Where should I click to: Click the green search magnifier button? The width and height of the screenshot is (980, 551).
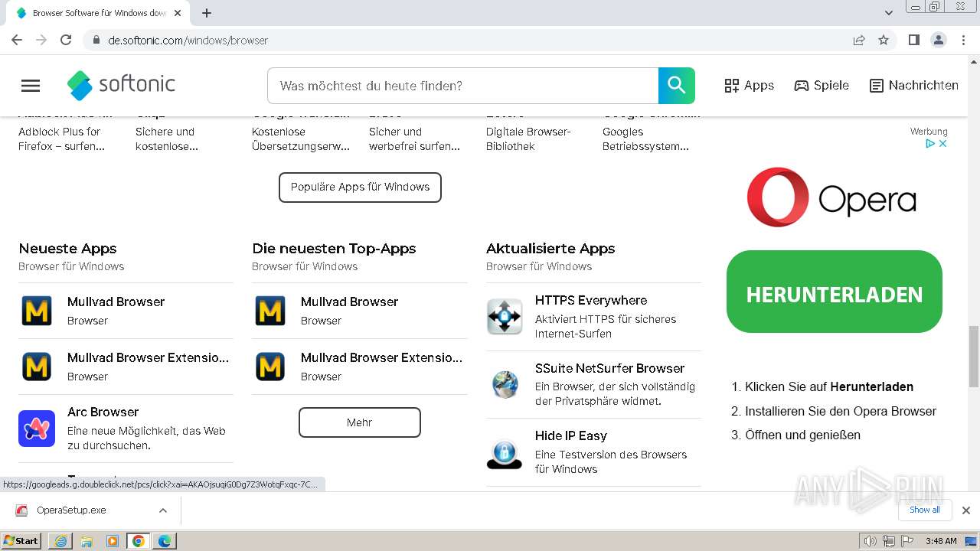coord(676,86)
